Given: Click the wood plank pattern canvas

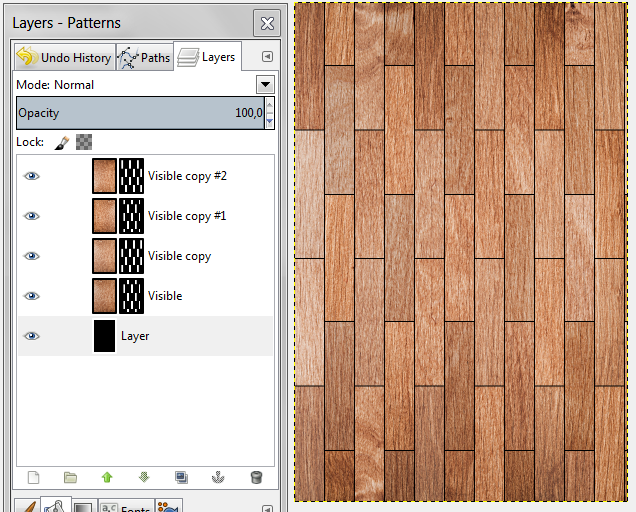Looking at the screenshot, I should point(461,252).
